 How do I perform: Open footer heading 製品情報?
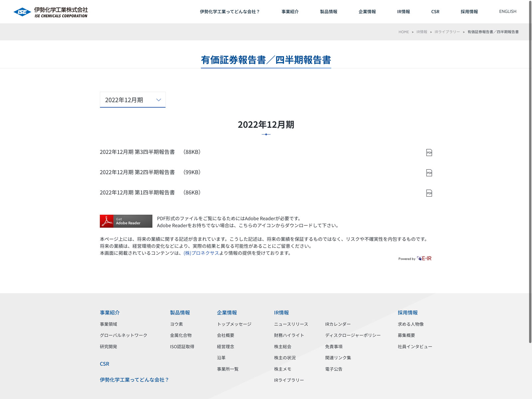click(x=180, y=313)
